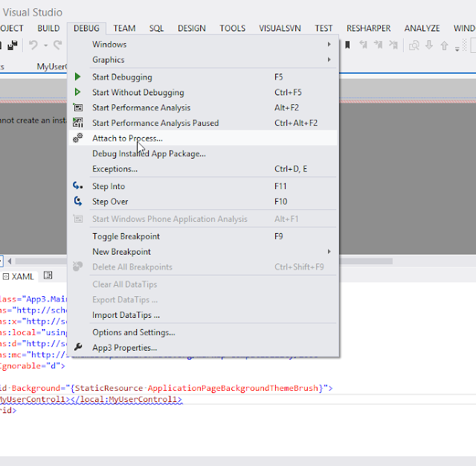Switch to the XAML pane tab
476x466 pixels.
(19, 276)
